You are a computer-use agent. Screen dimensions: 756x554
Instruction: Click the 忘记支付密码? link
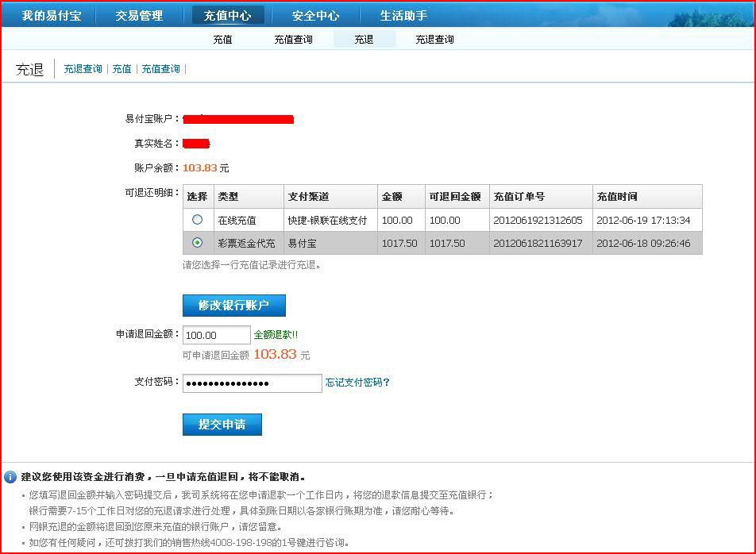click(357, 383)
